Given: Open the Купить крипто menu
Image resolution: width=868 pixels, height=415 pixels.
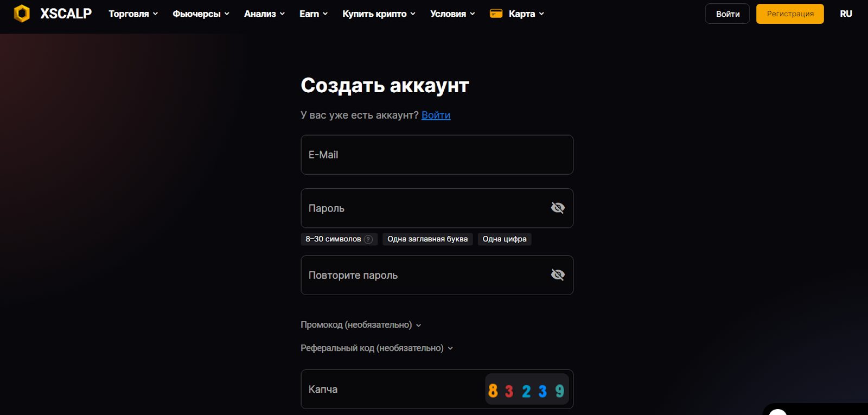Looking at the screenshot, I should pos(379,14).
